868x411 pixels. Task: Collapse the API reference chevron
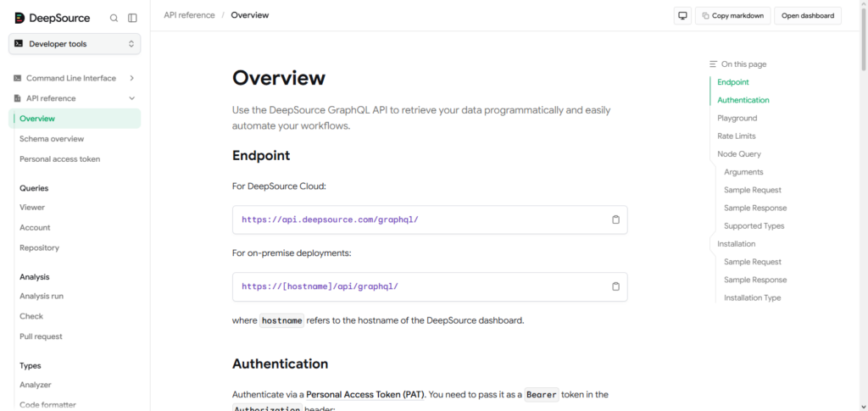pyautogui.click(x=131, y=98)
